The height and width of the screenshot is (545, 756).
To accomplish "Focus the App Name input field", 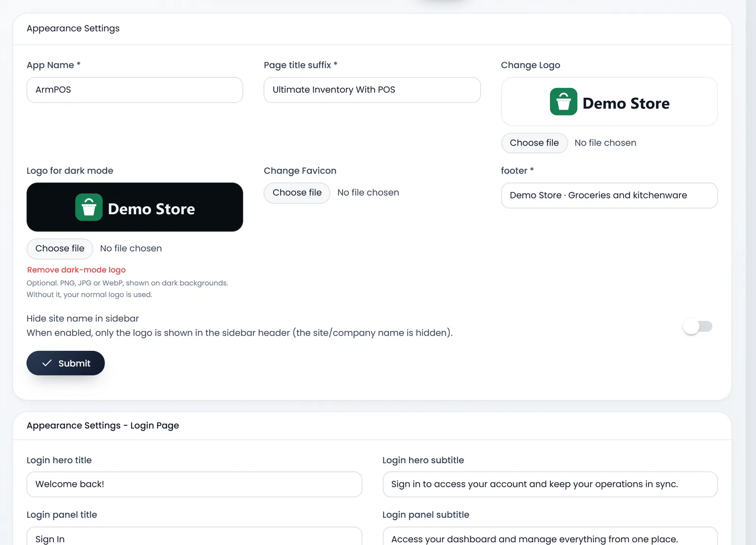I will 135,90.
